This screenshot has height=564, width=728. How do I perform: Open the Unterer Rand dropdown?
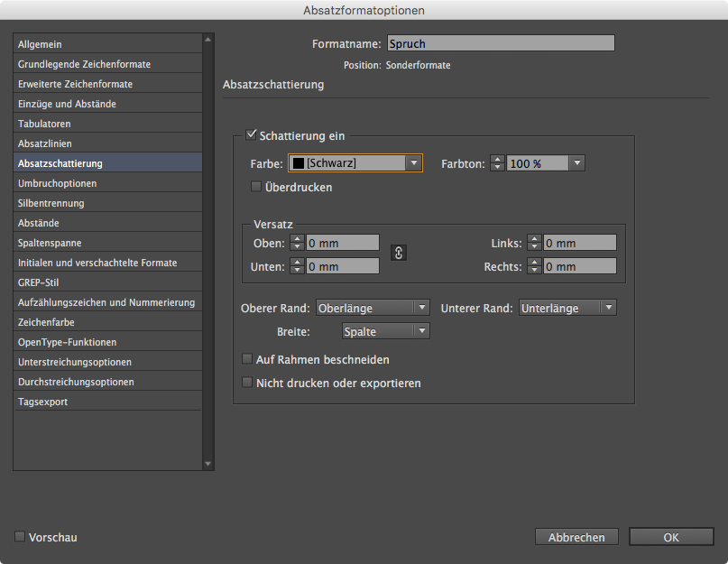click(567, 308)
